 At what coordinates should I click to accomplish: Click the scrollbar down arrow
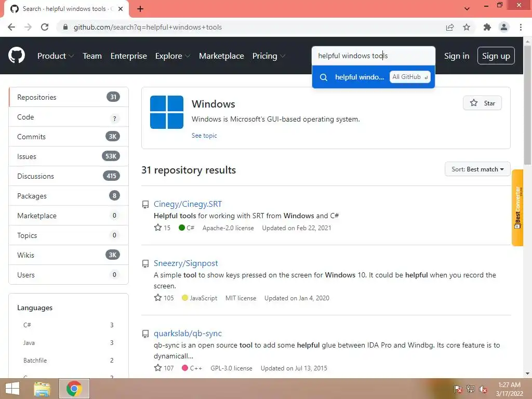coord(527,374)
